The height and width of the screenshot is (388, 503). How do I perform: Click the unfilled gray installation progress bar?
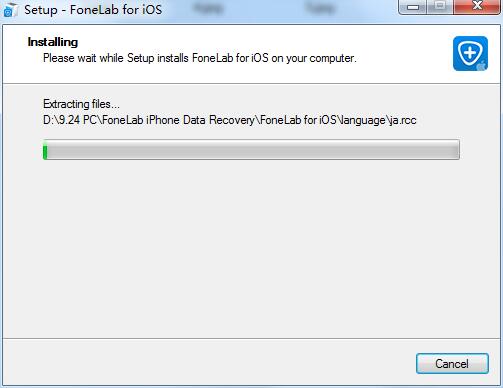click(253, 150)
